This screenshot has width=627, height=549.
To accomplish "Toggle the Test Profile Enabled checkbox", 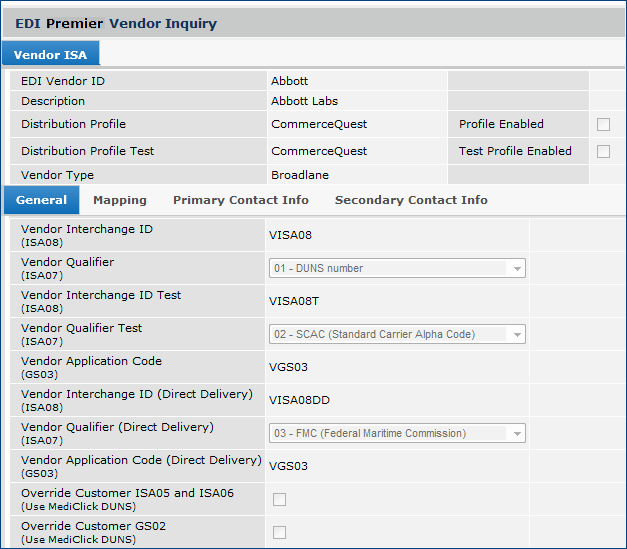I will point(603,152).
